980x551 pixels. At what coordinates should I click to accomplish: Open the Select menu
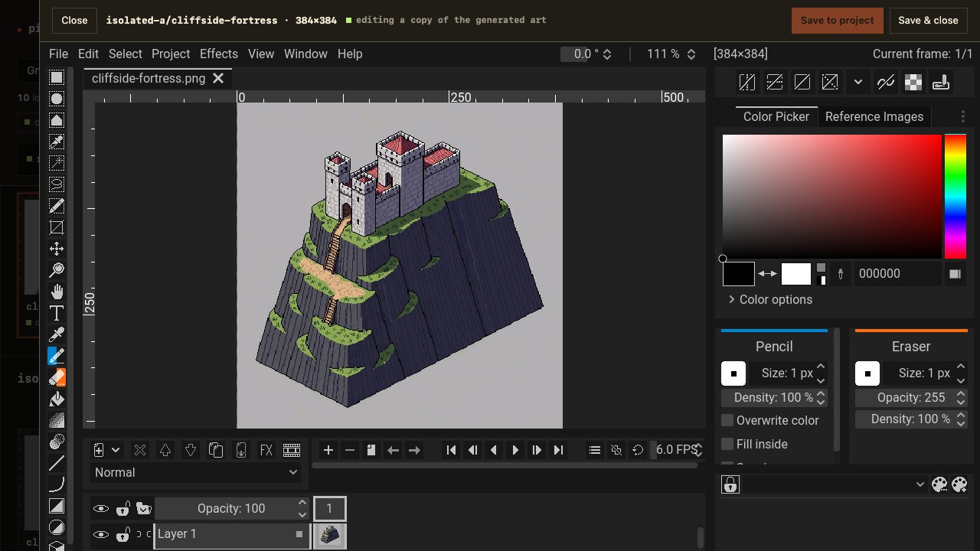(x=126, y=54)
